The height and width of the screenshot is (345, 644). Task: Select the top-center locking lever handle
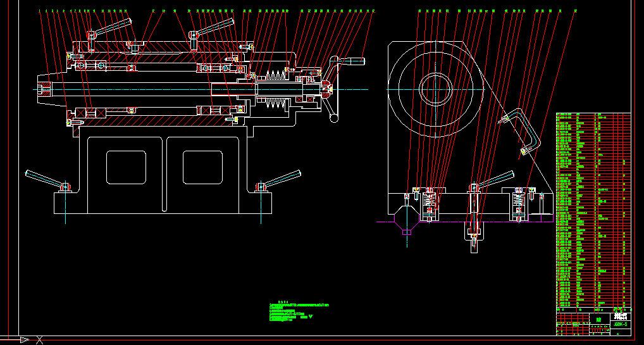(x=214, y=27)
